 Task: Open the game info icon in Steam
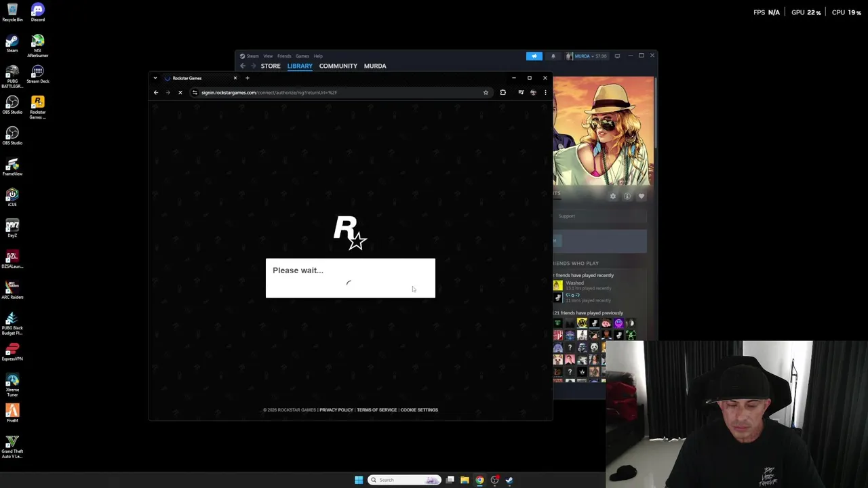point(627,197)
